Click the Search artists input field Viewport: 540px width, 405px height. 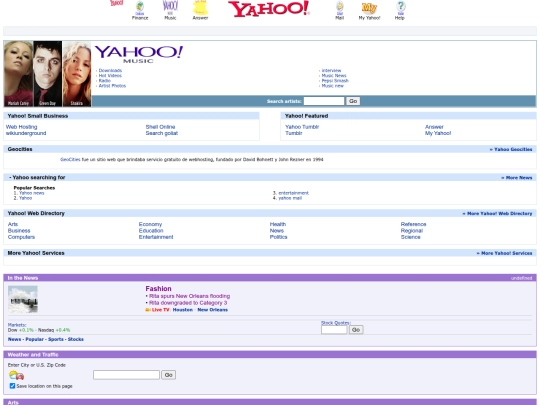coord(324,101)
